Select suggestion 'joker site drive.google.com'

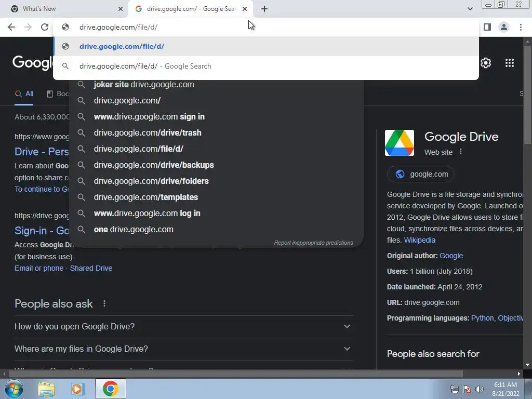coord(217,85)
